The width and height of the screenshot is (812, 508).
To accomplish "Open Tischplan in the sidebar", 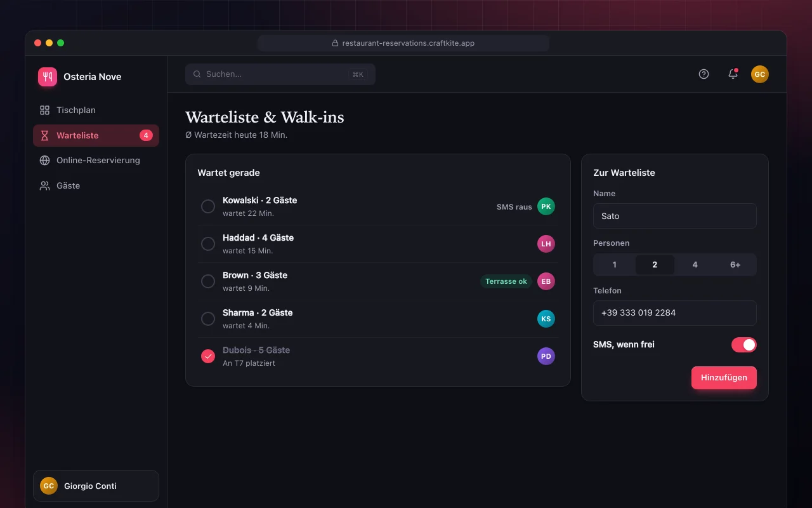I will [96, 110].
